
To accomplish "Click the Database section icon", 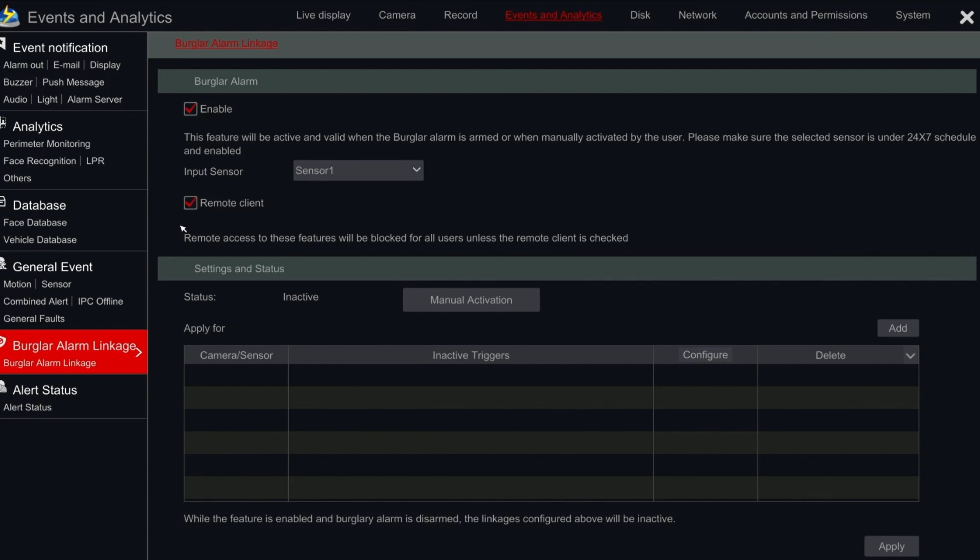I will (3, 201).
